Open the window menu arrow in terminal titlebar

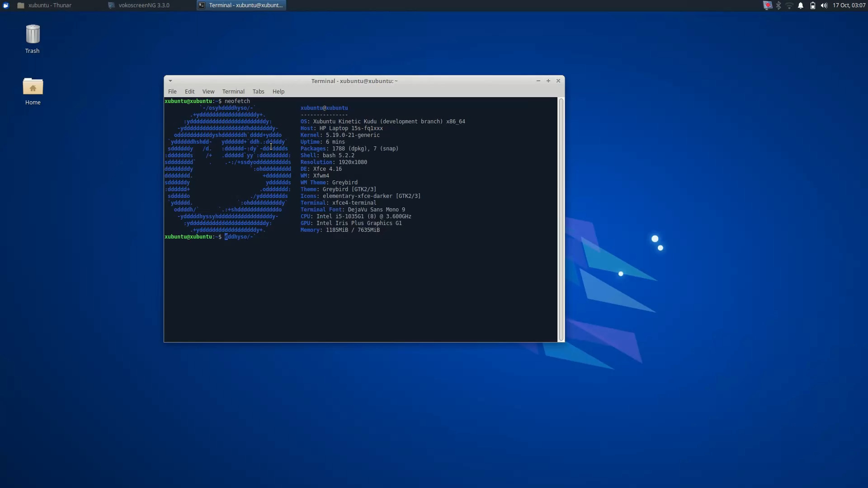[x=170, y=81]
